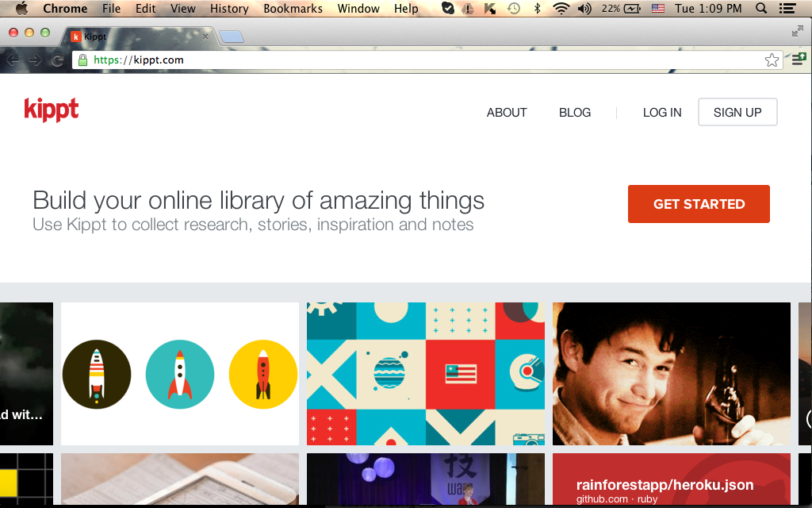Open the stage with purple lights card
Image resolution: width=812 pixels, height=508 pixels.
coord(426,479)
